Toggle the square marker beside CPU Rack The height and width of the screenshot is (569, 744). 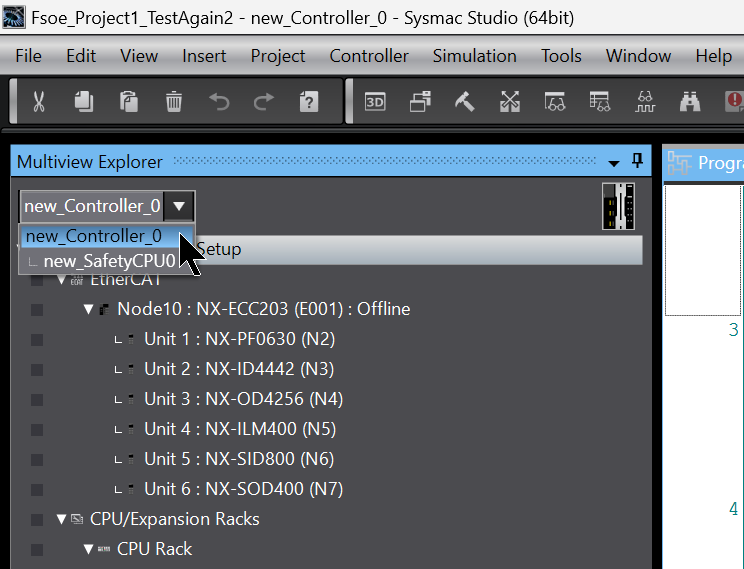(x=37, y=550)
